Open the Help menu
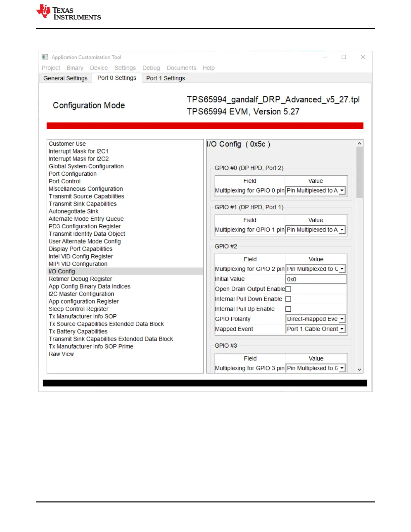 209,68
